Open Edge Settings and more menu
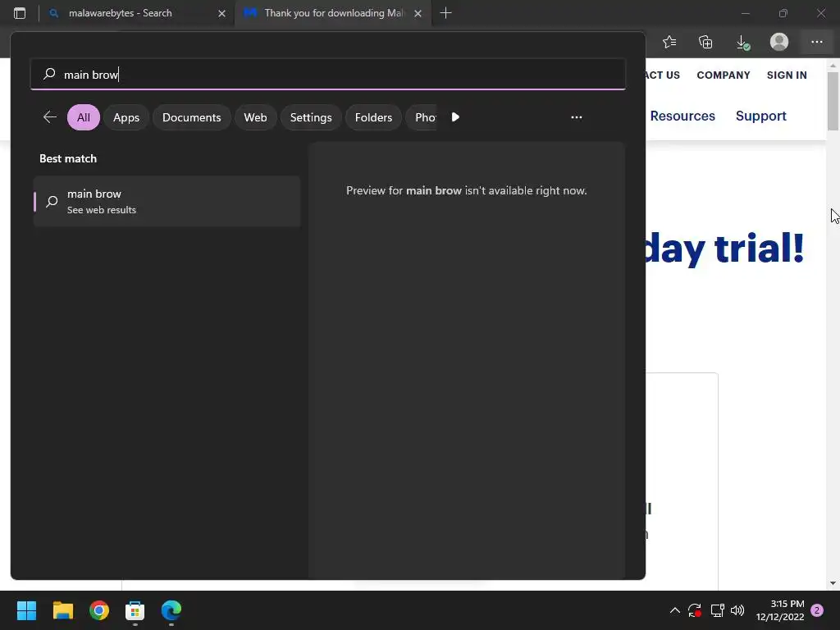The height and width of the screenshot is (630, 840). tap(816, 42)
